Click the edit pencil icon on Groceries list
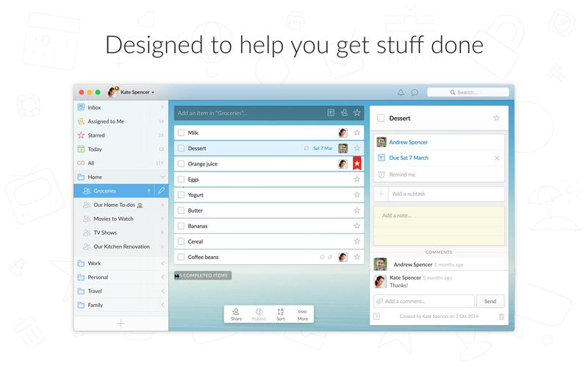The width and height of the screenshot is (588, 368). [x=162, y=191]
